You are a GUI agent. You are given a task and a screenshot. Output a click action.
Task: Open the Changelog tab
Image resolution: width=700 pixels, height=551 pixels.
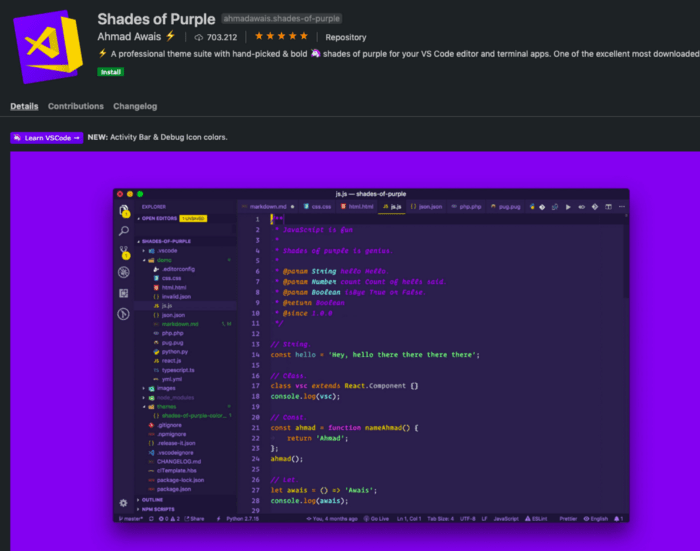[135, 106]
